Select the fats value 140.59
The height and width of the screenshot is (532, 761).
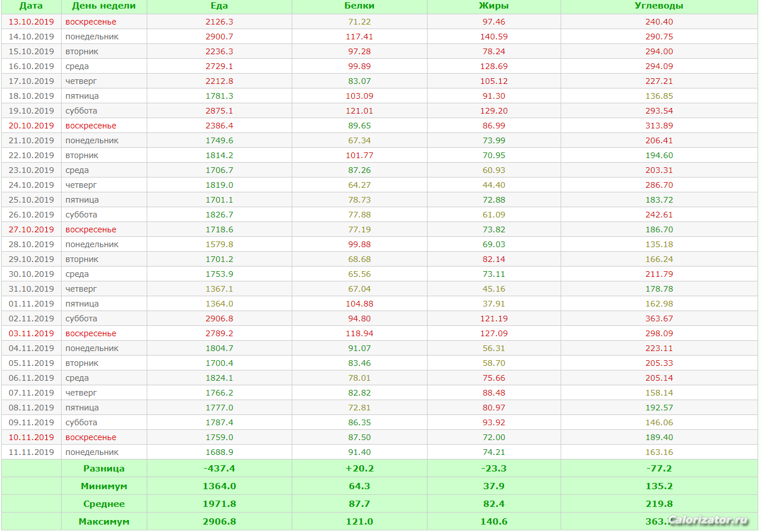coord(494,37)
